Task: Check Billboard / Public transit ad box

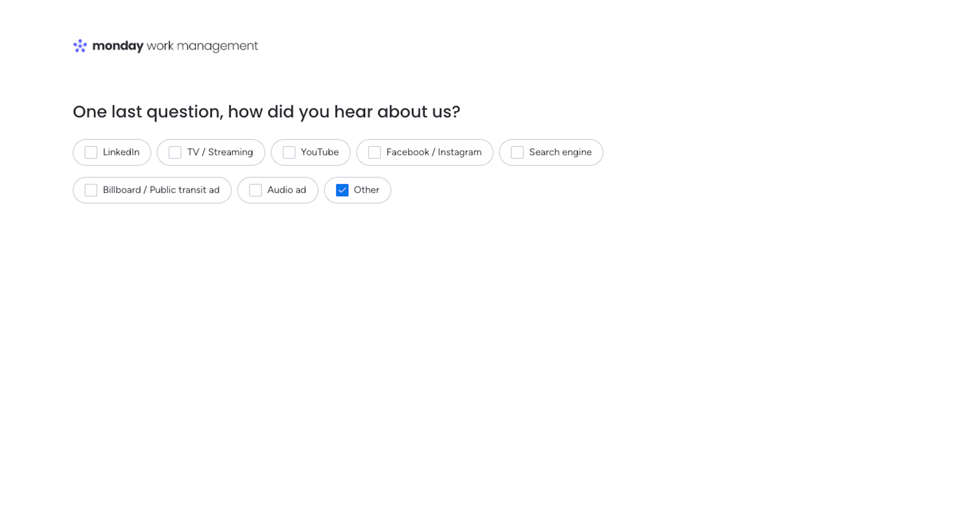Action: click(x=91, y=190)
